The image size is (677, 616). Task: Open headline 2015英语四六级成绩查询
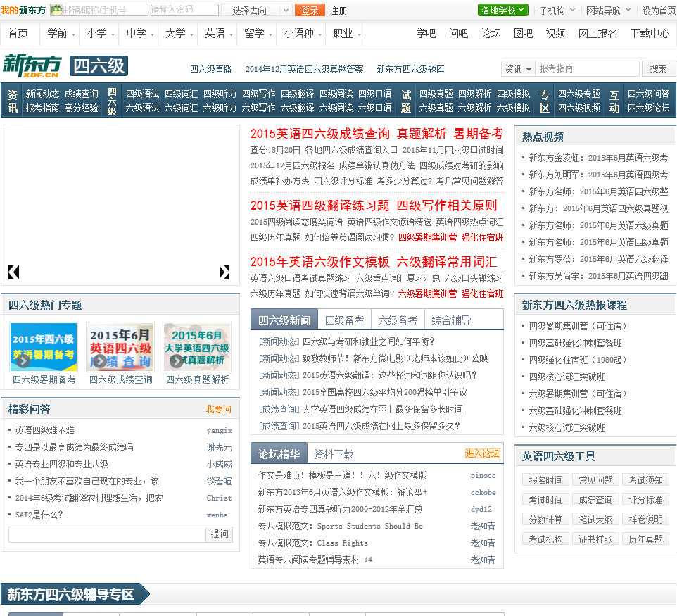[320, 134]
